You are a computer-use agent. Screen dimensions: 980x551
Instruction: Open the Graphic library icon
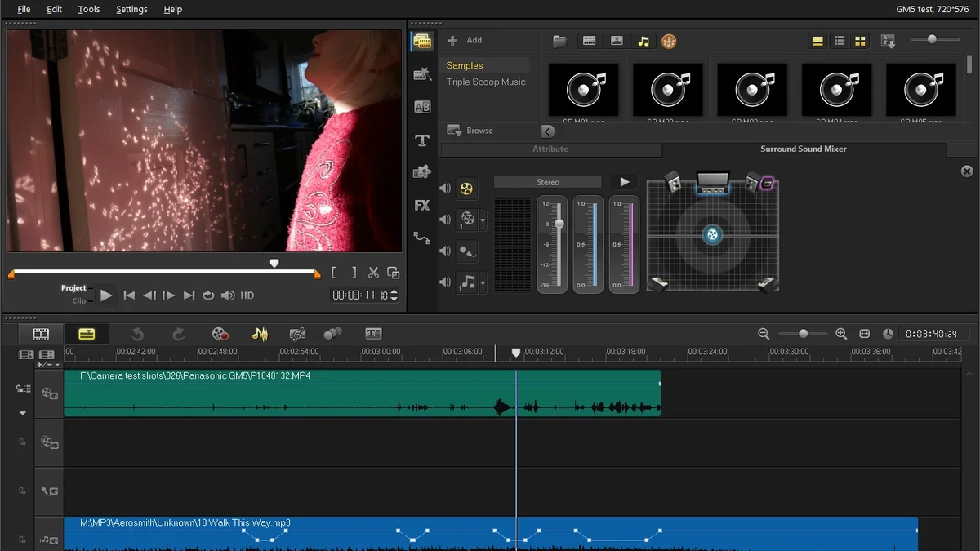(x=422, y=172)
